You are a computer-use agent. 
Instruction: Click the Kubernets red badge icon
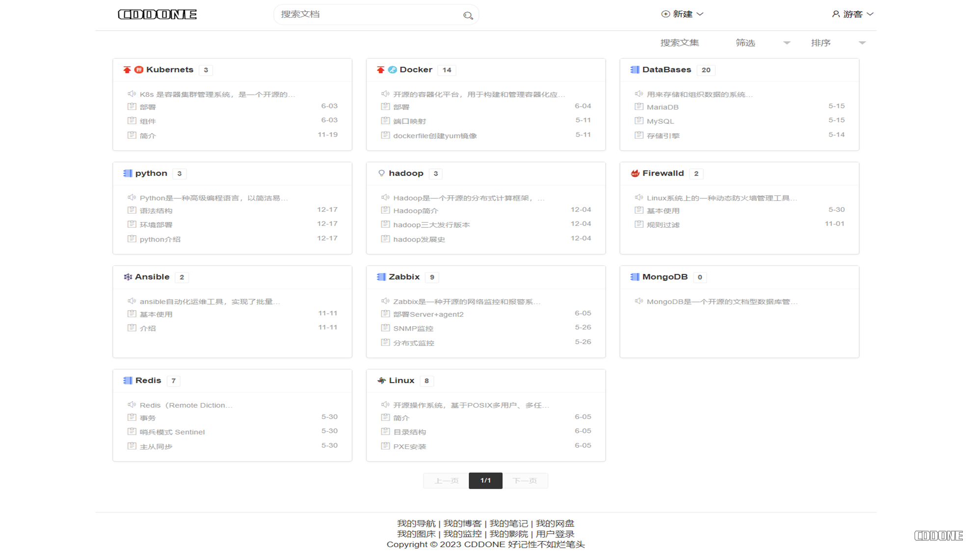(139, 70)
